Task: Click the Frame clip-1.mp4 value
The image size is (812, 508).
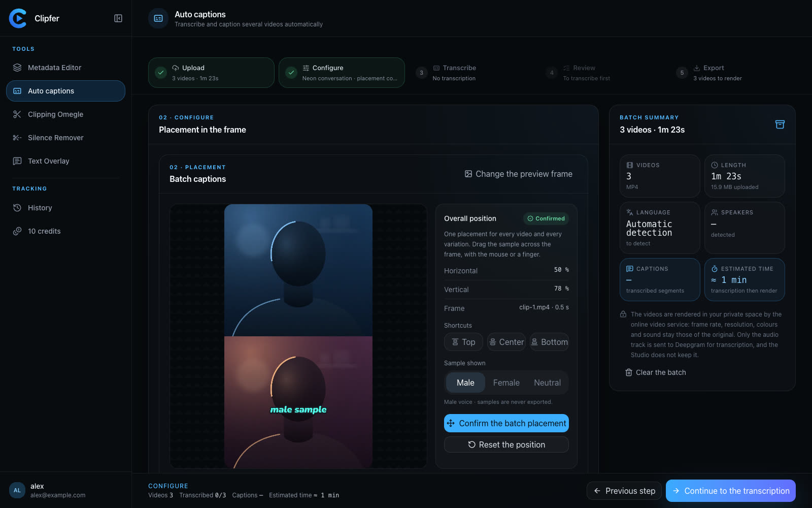Action: click(544, 307)
